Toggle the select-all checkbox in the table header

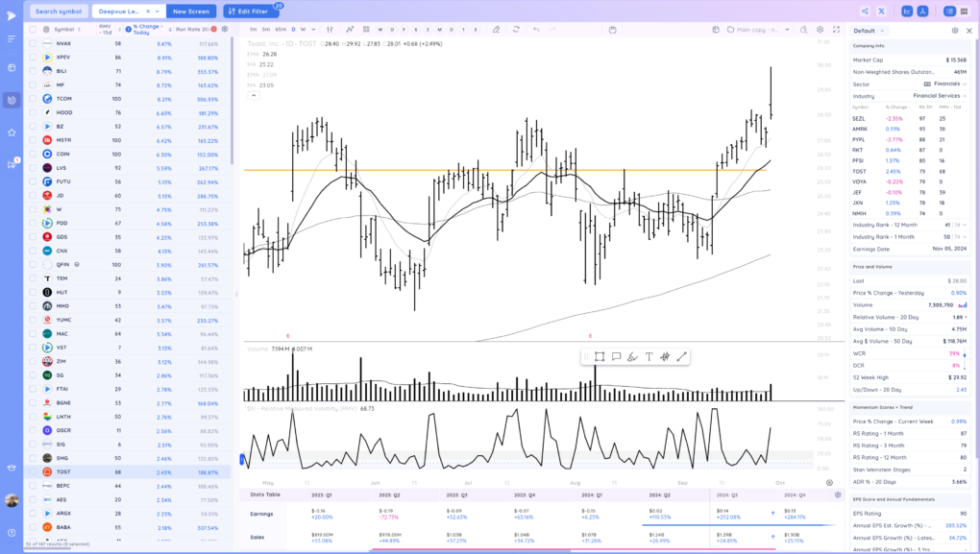[33, 29]
